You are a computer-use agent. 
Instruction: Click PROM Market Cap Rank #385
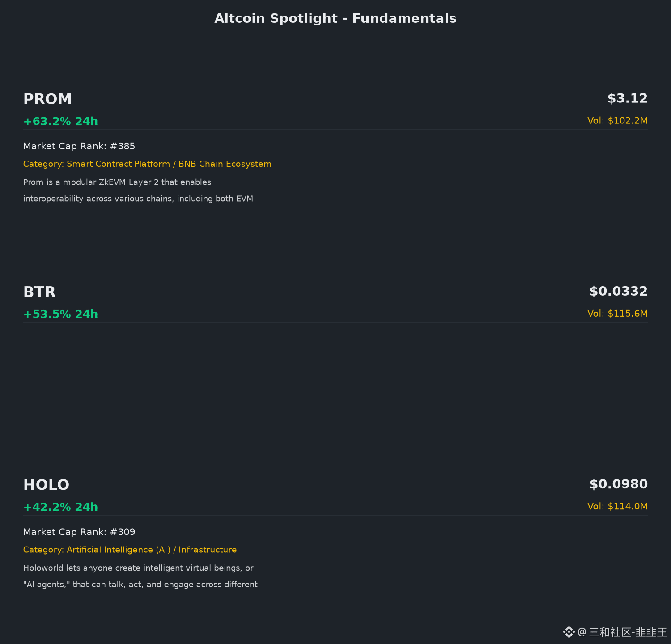79,146
